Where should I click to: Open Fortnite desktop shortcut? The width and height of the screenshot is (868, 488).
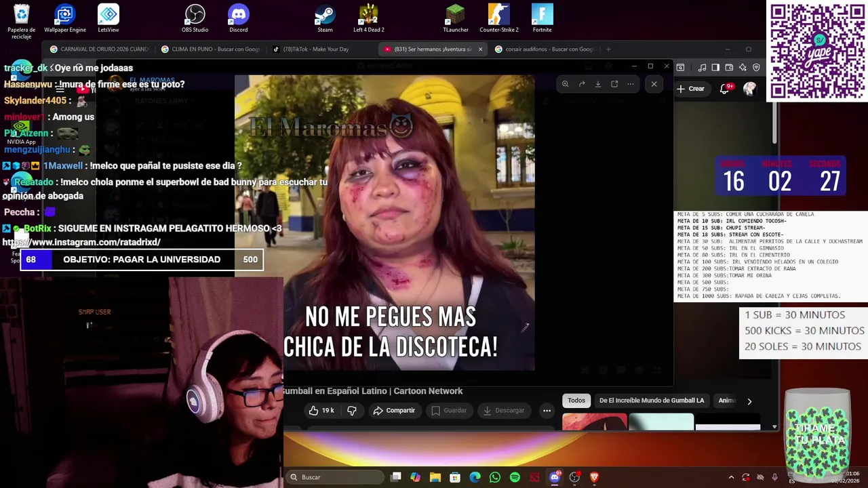click(542, 18)
